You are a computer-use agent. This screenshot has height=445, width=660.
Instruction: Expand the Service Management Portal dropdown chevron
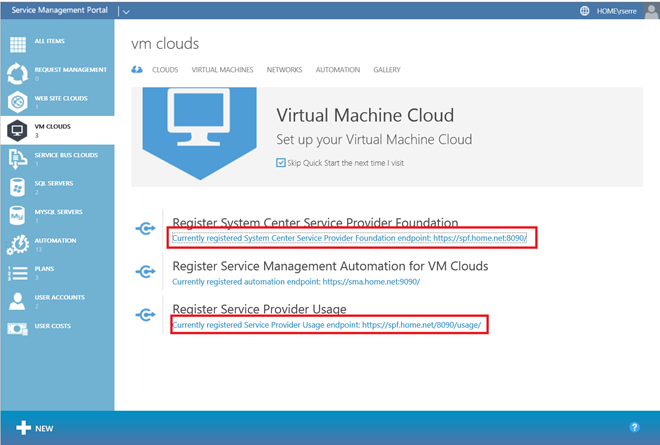(x=126, y=12)
